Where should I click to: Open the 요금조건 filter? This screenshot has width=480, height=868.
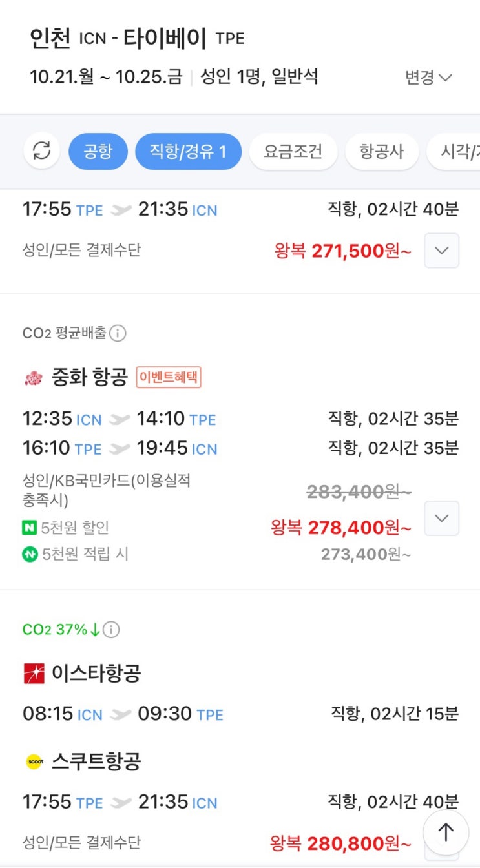click(293, 152)
